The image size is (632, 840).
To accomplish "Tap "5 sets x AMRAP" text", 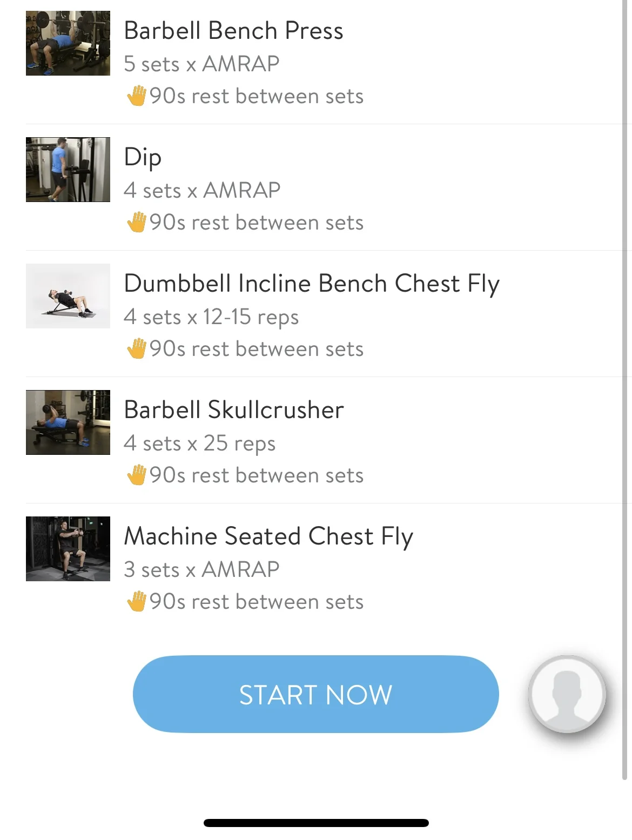I will pyautogui.click(x=201, y=64).
